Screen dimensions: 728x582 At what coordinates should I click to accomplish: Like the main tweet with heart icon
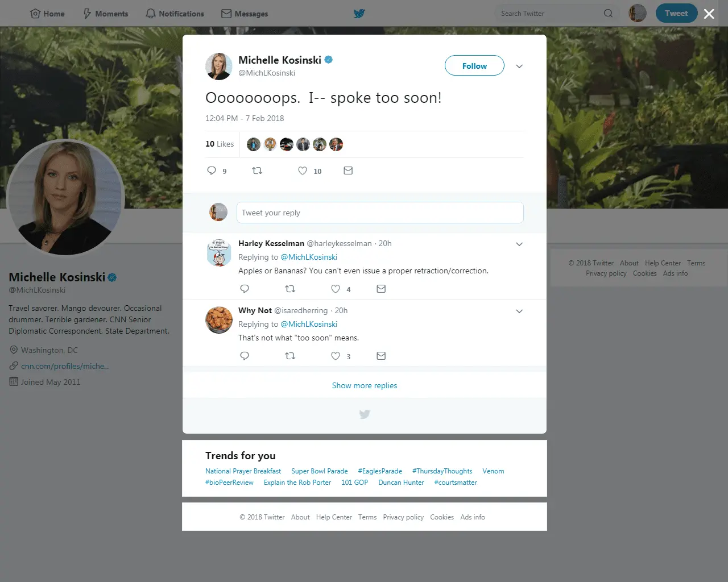303,171
